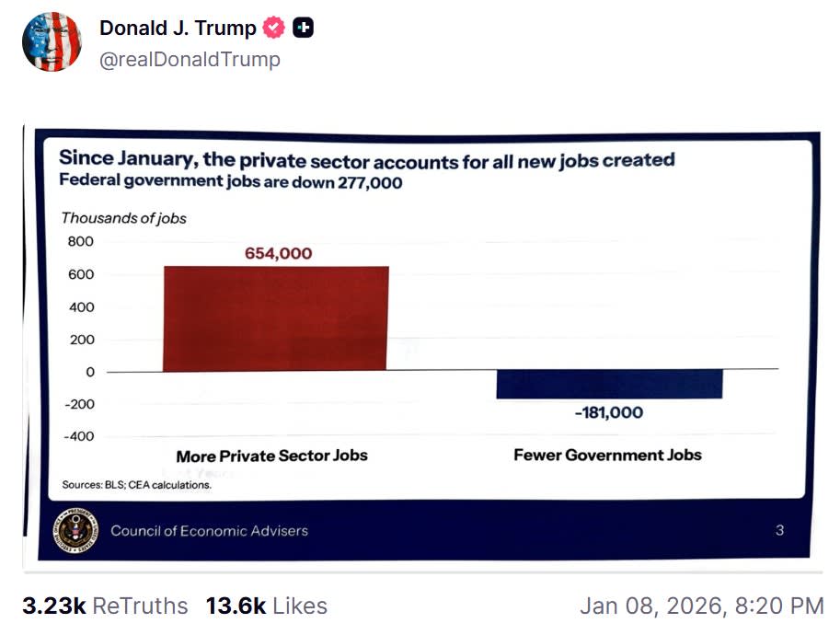Image resolution: width=840 pixels, height=635 pixels.
Task: Expand the chart headline about private sector jobs
Action: (368, 158)
